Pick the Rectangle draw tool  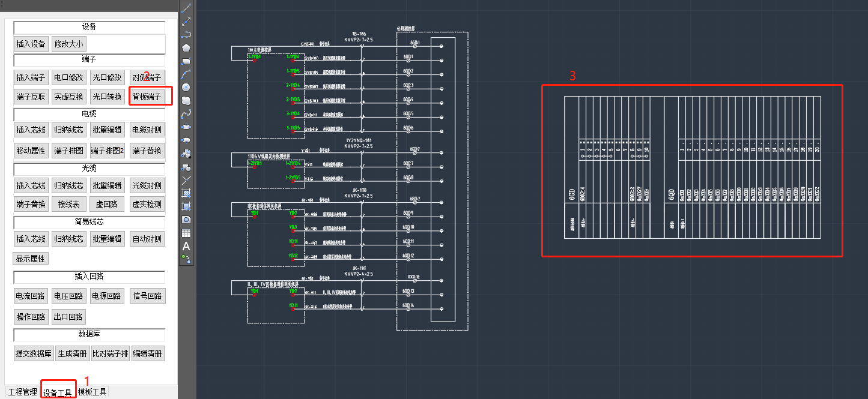(186, 61)
